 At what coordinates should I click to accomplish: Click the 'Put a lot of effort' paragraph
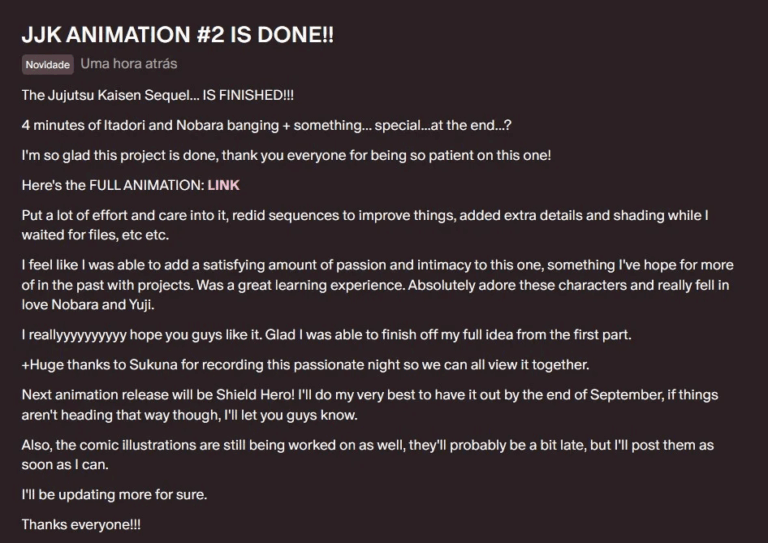(x=365, y=225)
